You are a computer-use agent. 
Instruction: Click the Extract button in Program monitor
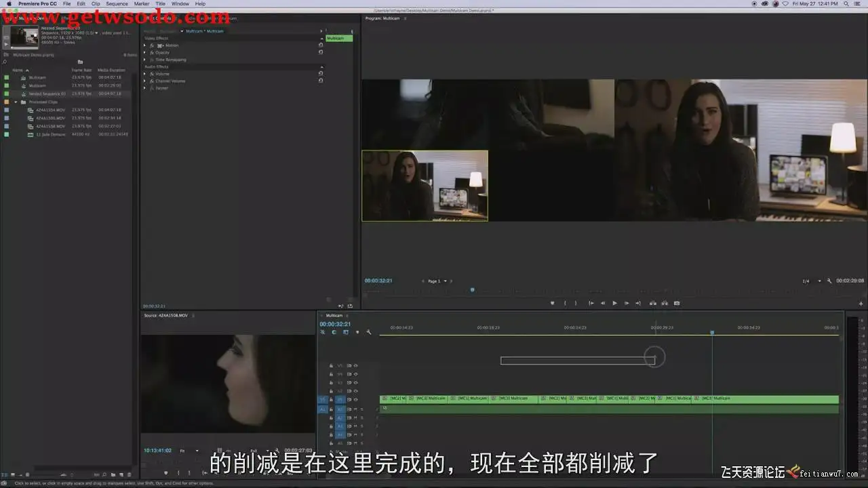(x=665, y=303)
